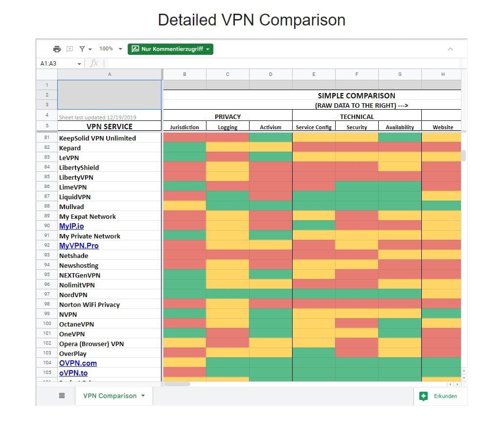Viewport: 504px width, 422px height.
Task: Click Kepard's green Jurisdiction cell
Action: point(184,147)
